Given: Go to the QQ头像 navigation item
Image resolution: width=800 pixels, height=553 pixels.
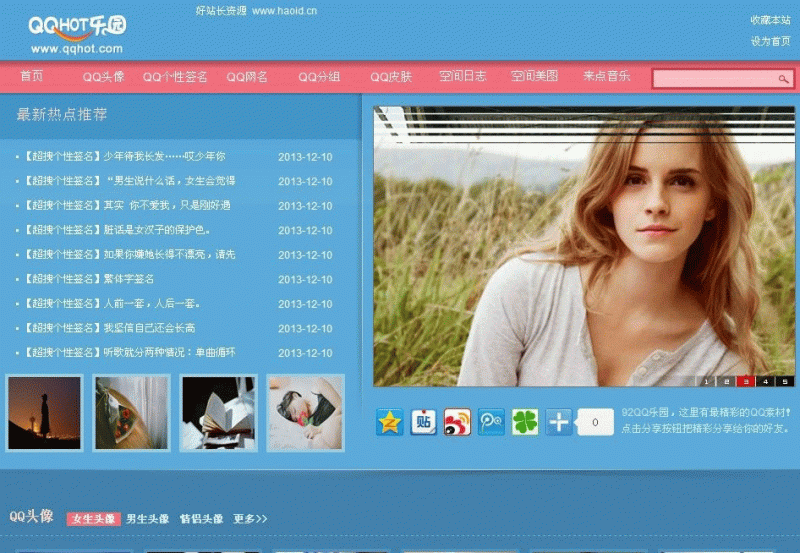Looking at the screenshot, I should (x=104, y=77).
